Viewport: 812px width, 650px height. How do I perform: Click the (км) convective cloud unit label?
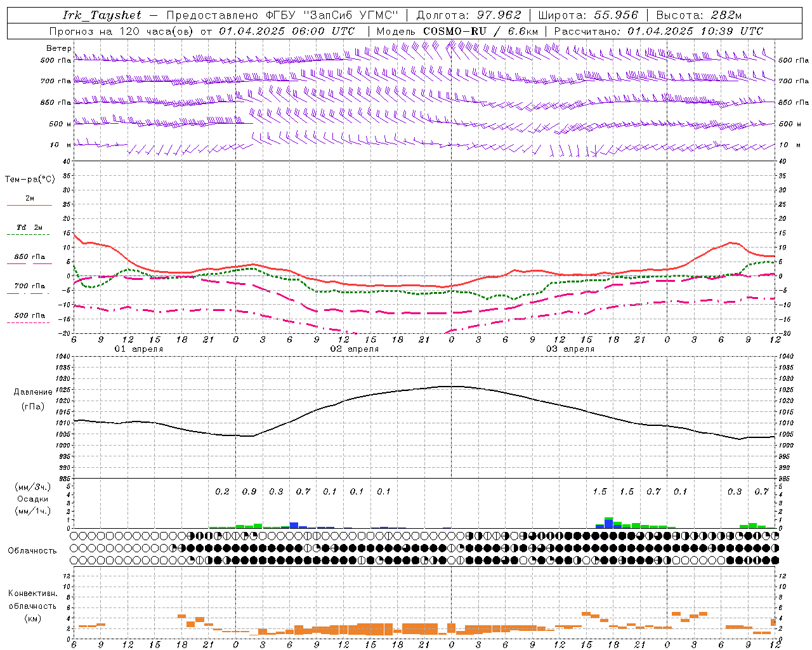coord(32,618)
